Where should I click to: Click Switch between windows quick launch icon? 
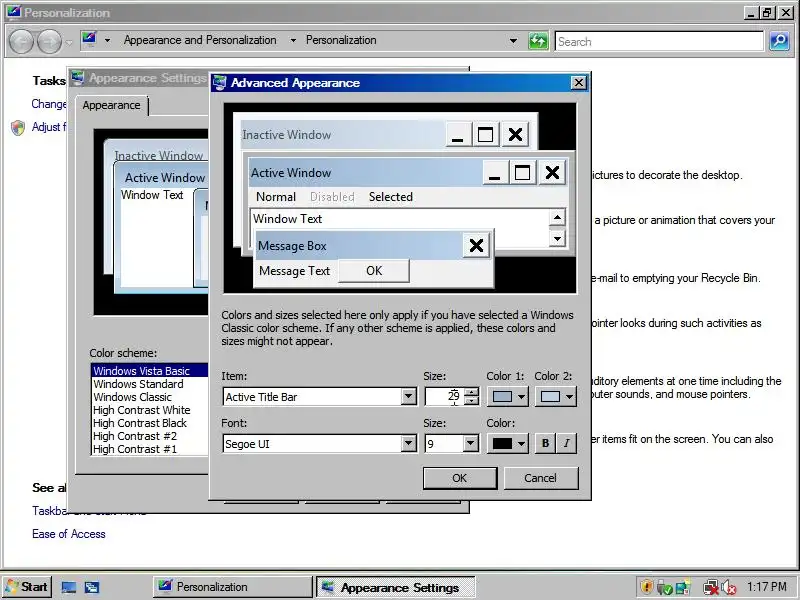coord(92,587)
